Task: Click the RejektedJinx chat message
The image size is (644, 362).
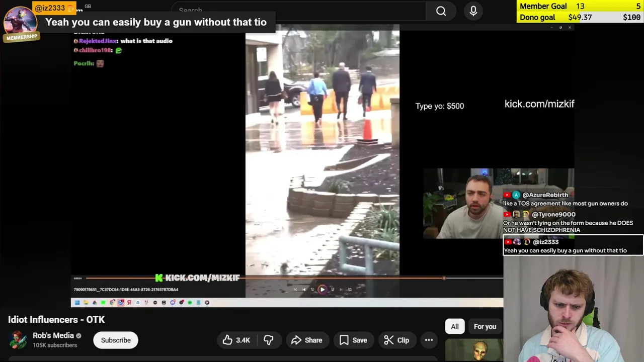Action: point(123,41)
